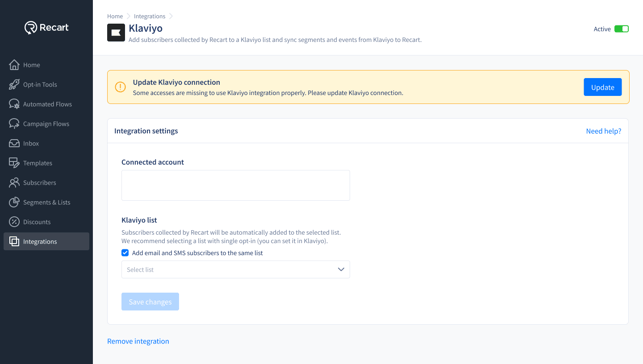
Task: Click the Recart logo
Action: pos(46,27)
